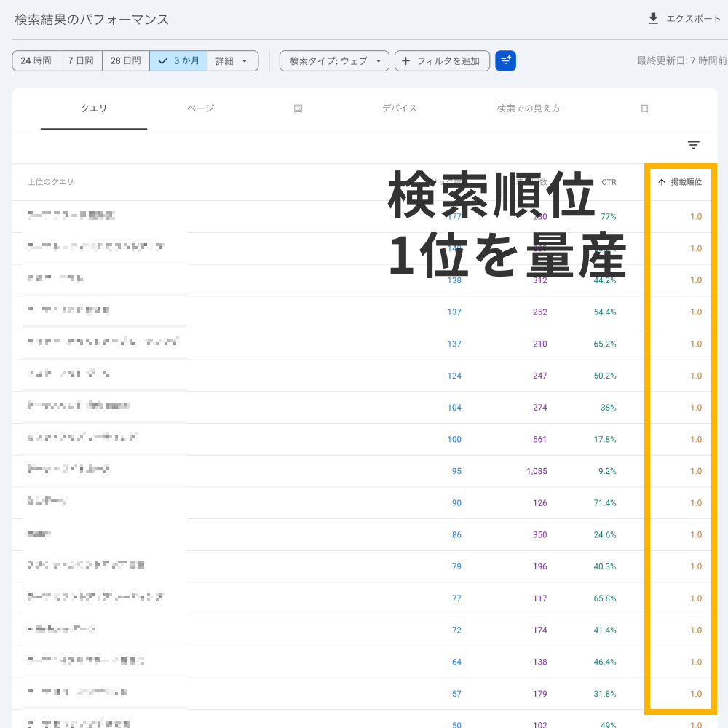728x728 pixels.
Task: Click the CTR value 24.6%
Action: click(605, 534)
